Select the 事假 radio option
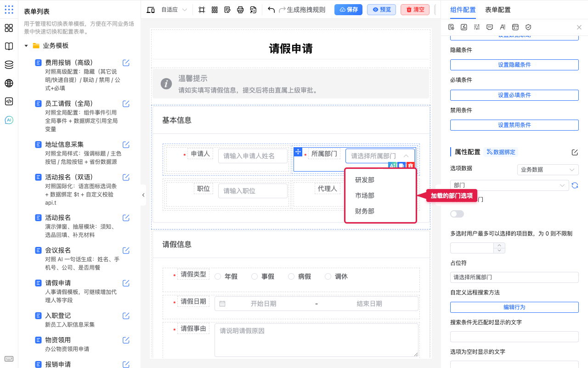The width and height of the screenshot is (588, 368). (x=254, y=276)
